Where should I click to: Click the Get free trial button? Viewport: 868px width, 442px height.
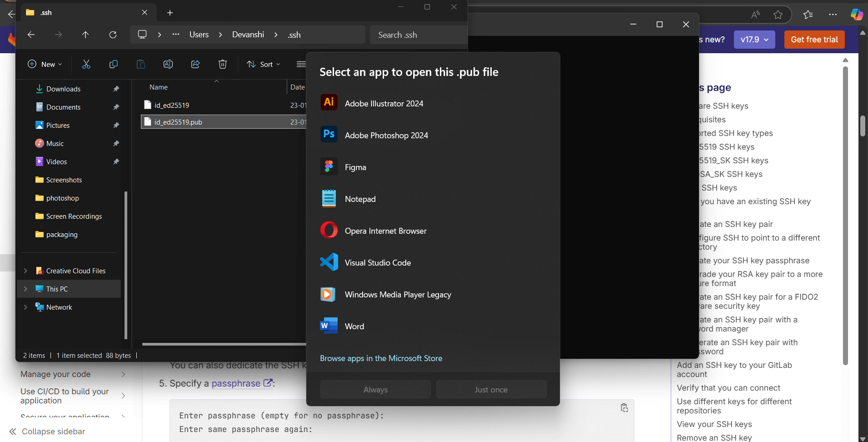click(814, 40)
